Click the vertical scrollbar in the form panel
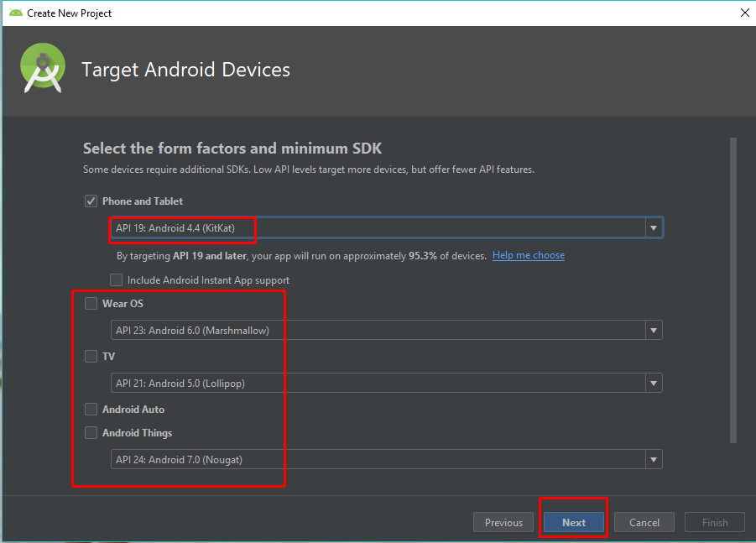This screenshot has height=543, width=756. [733, 290]
